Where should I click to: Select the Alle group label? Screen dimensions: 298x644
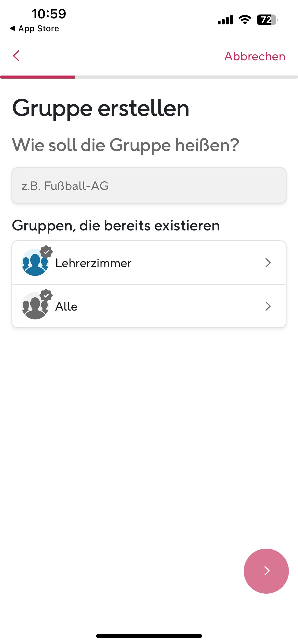coord(66,306)
